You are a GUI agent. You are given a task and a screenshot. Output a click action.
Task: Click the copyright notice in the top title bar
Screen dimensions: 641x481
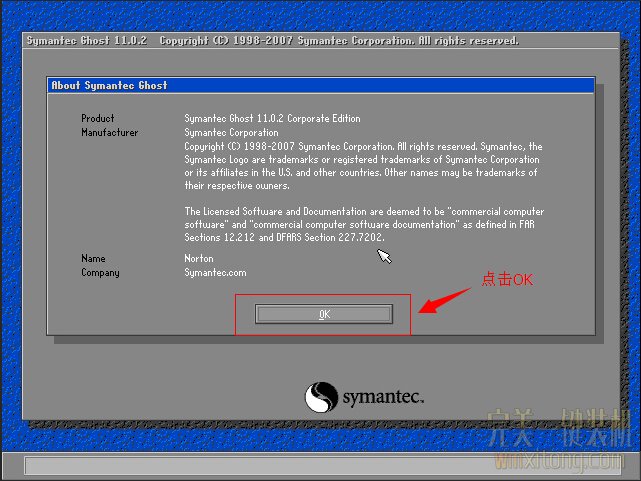coord(339,41)
